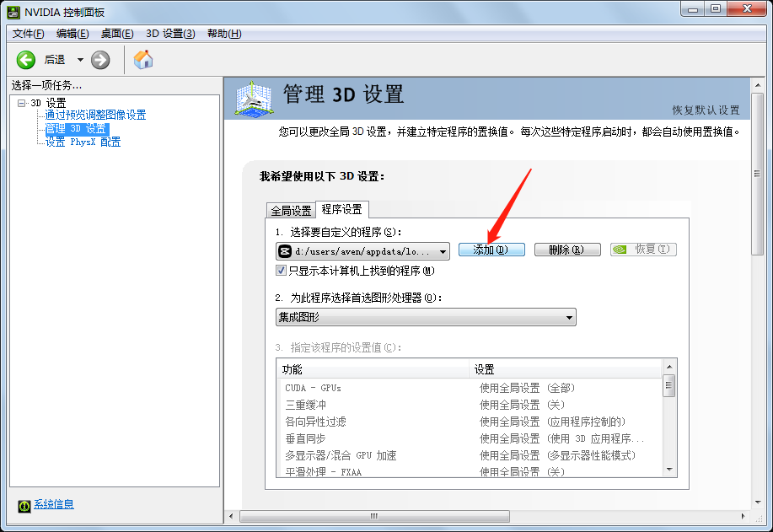Open the Home icon in toolbar
Image resolution: width=773 pixels, height=532 pixels.
tap(143, 59)
